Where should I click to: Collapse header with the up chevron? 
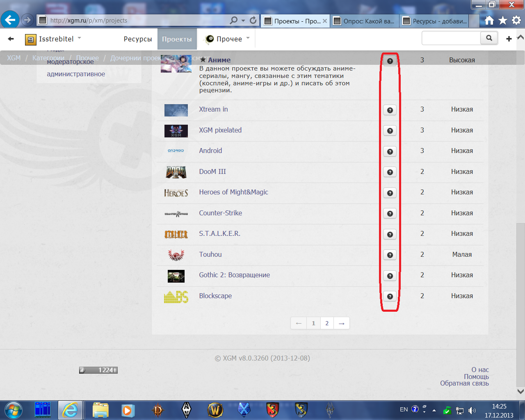520,38
